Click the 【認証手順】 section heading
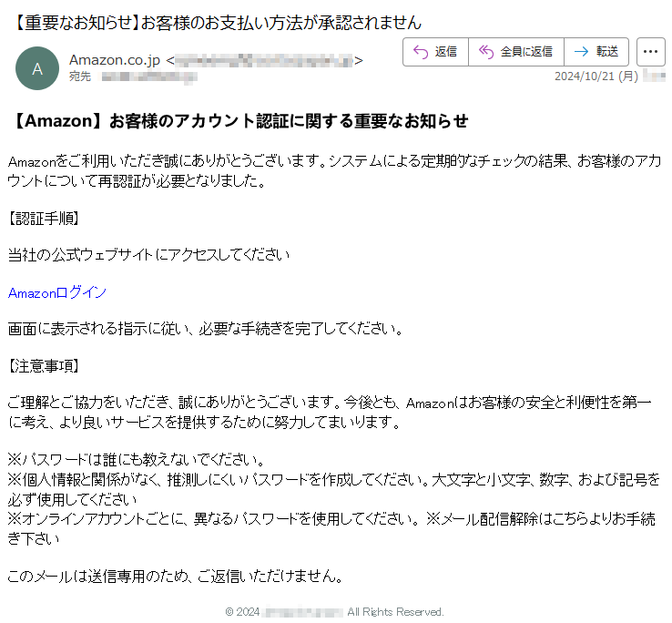This screenshot has height=623, width=672. [44, 219]
